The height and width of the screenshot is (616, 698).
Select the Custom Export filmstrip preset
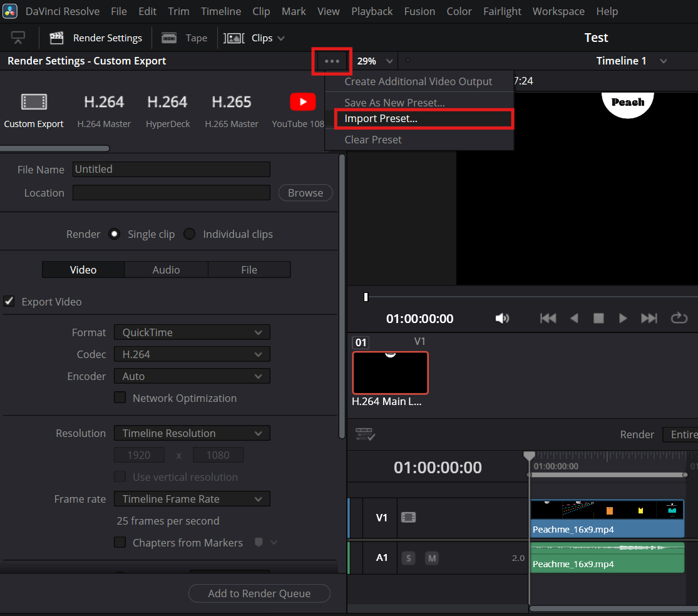click(x=34, y=102)
